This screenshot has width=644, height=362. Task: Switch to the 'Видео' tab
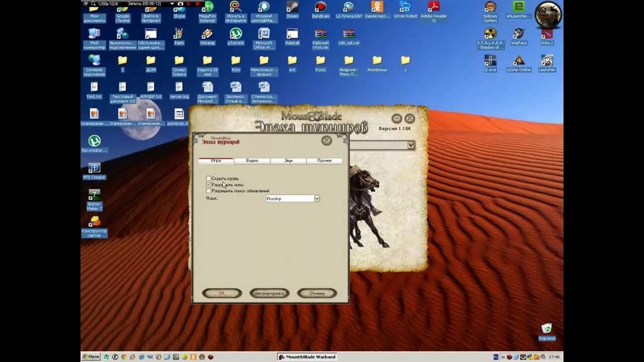(252, 161)
